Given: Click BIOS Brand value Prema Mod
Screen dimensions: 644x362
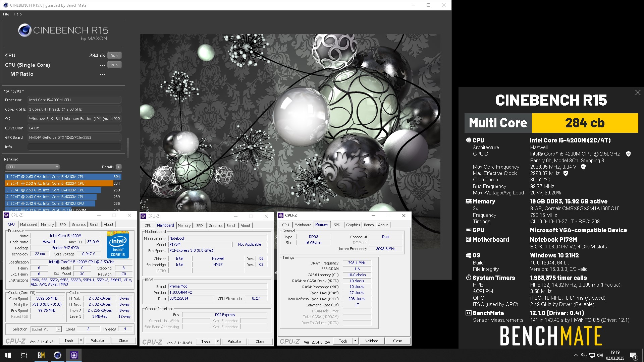Looking at the screenshot, I should 218,286.
